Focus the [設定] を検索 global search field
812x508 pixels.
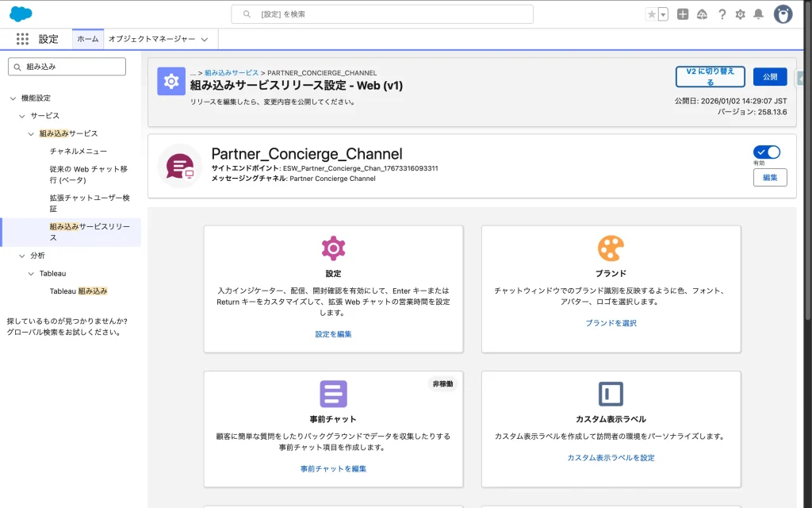382,14
